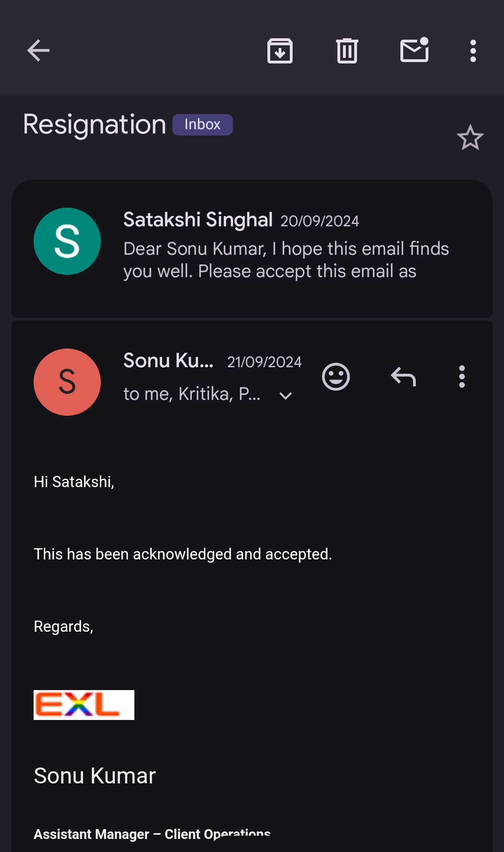Star the Resignation conversation
This screenshot has height=852, width=504.
coord(470,138)
